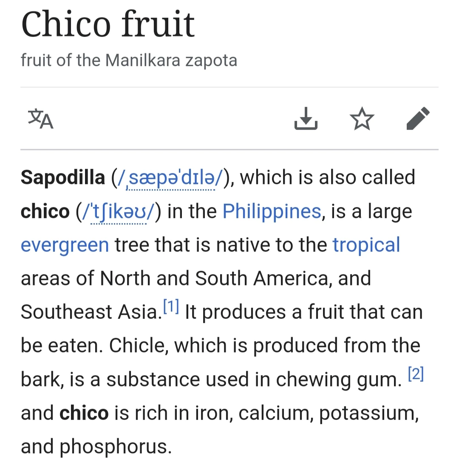Toggle the star watchlist icon

click(x=362, y=119)
